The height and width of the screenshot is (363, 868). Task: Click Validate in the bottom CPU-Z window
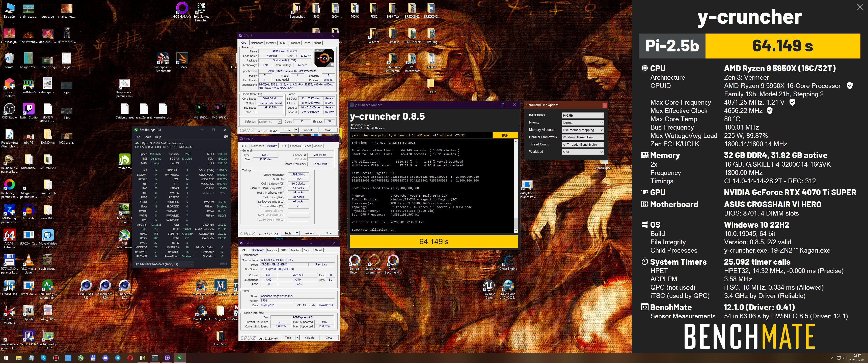click(x=309, y=337)
